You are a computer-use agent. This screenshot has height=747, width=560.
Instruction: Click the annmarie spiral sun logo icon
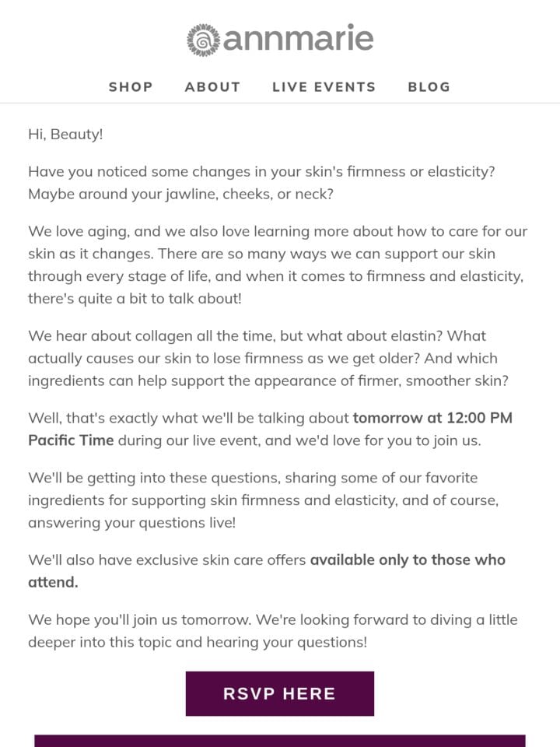tap(203, 40)
